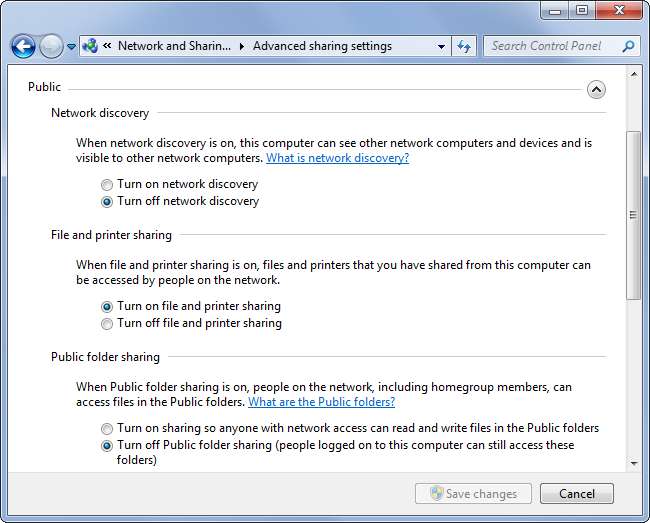This screenshot has height=523, width=650.
Task: Open the address bar history dropdown
Action: [x=442, y=46]
